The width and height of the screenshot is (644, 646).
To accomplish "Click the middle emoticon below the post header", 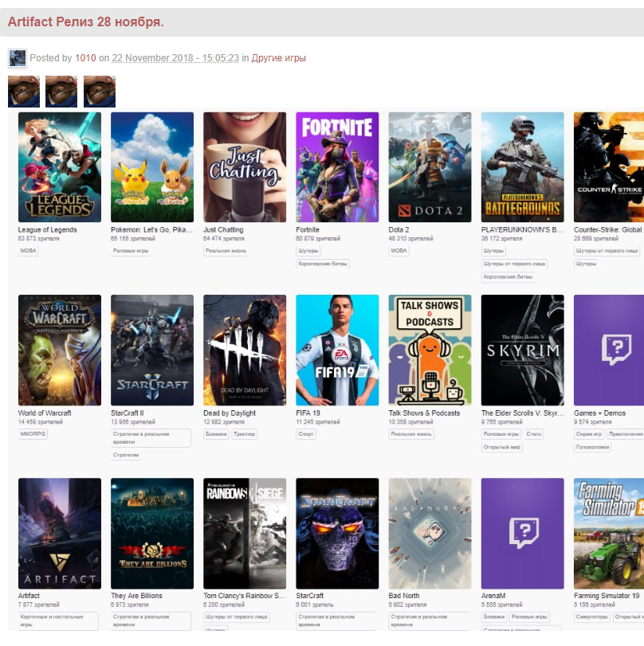I will 61,92.
